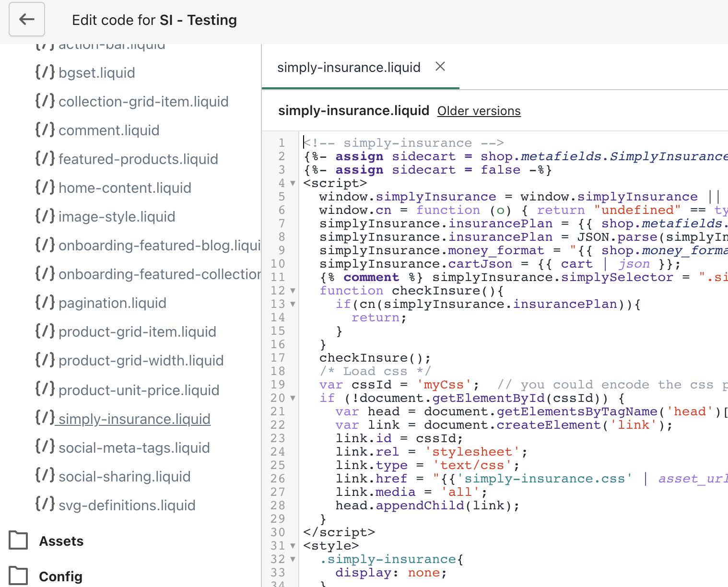Click the liquid file icon beside pagination.liquid
This screenshot has height=587, width=728.
pyautogui.click(x=45, y=303)
